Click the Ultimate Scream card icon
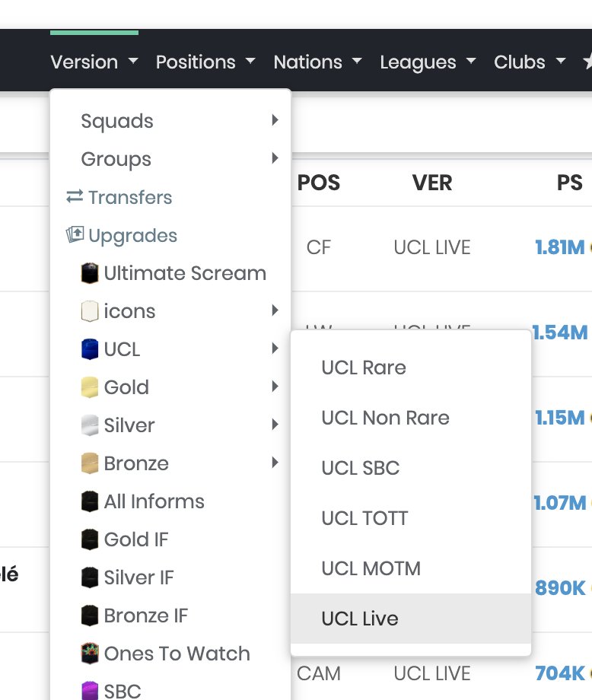 (x=90, y=273)
